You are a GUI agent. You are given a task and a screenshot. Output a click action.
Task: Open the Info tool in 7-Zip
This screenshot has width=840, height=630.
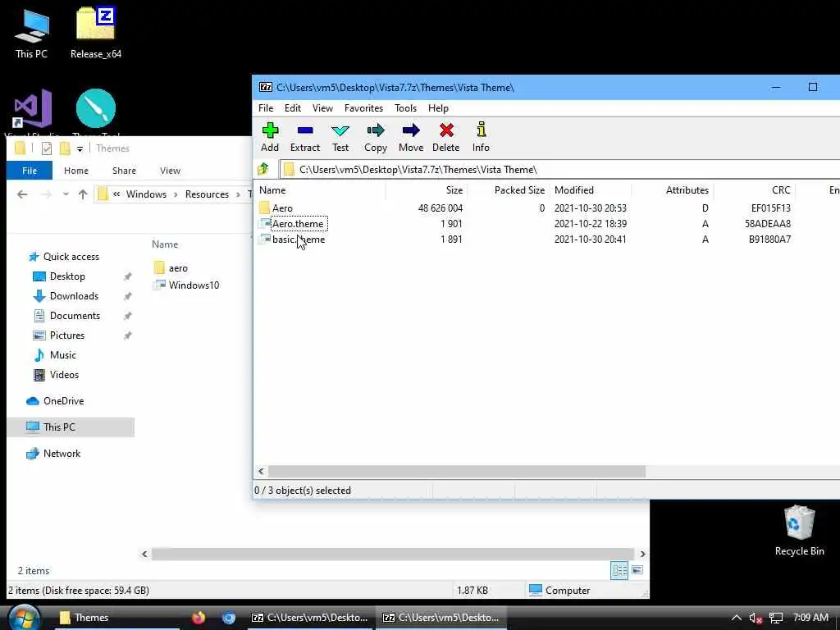pyautogui.click(x=481, y=137)
